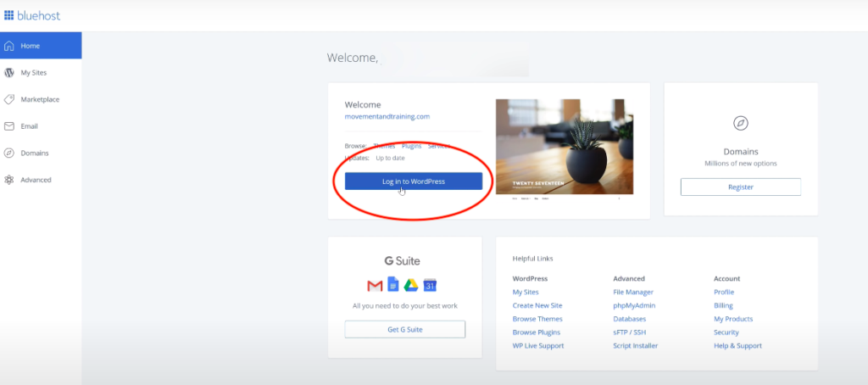Open the movementandtraining.com link

tap(387, 117)
